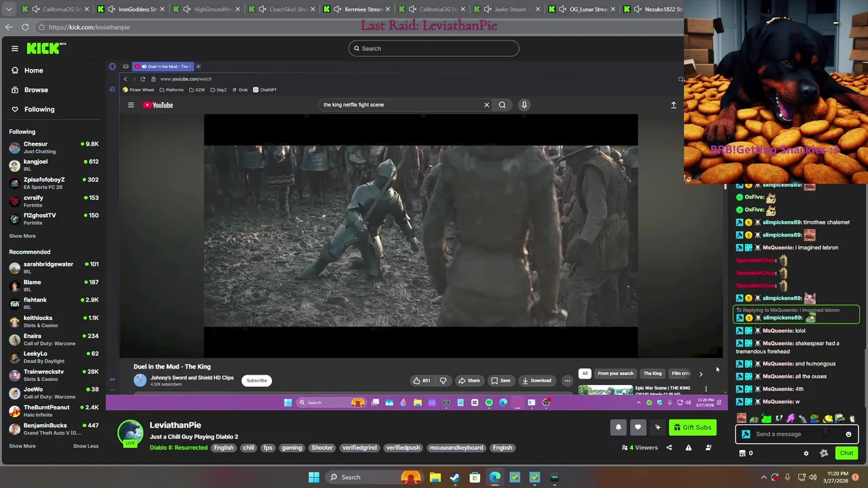Click the 'chill' stream tag
This screenshot has height=488, width=868.
pyautogui.click(x=248, y=447)
